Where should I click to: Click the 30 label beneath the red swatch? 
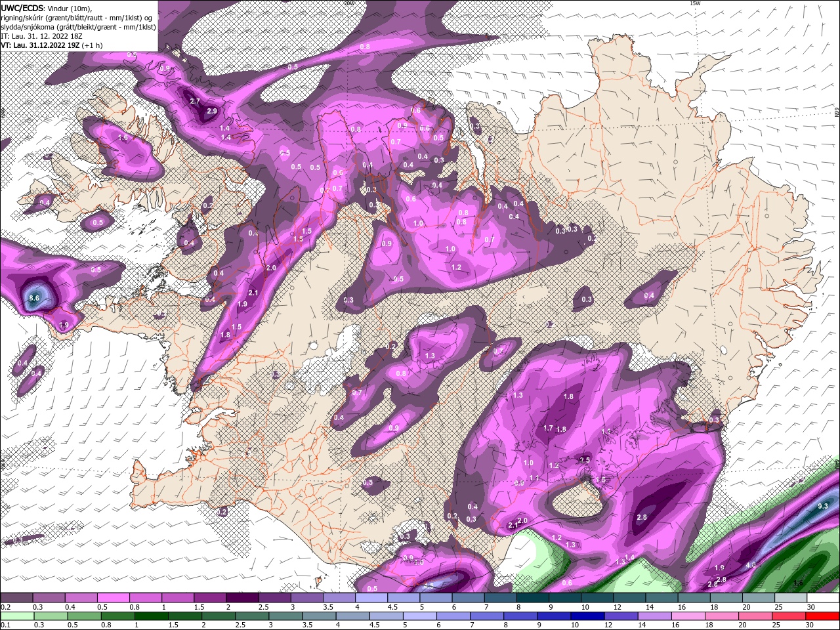pos(811,625)
